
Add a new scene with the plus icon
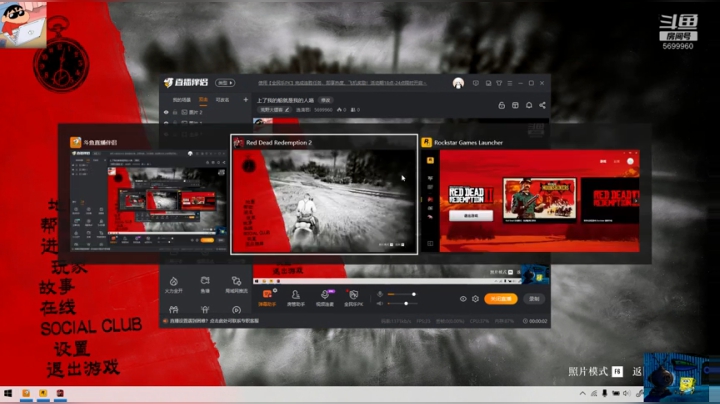(x=246, y=100)
